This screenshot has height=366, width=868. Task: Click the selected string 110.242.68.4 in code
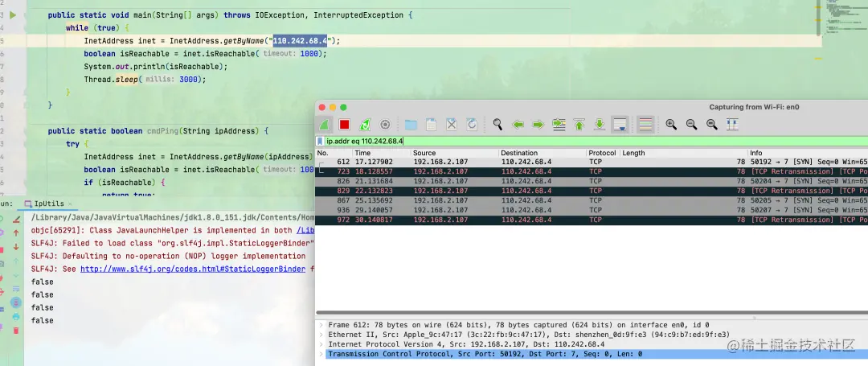pyautogui.click(x=300, y=41)
